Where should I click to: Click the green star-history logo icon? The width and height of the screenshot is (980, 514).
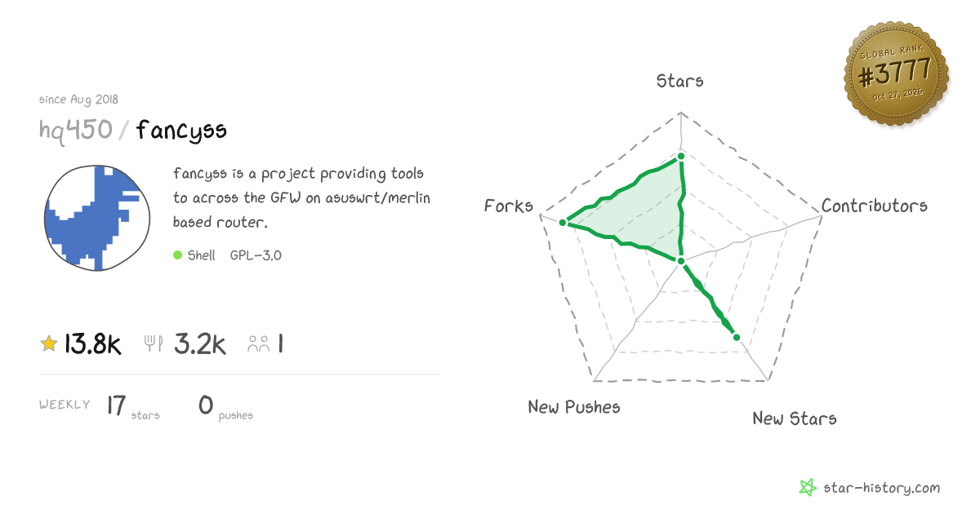point(808,488)
